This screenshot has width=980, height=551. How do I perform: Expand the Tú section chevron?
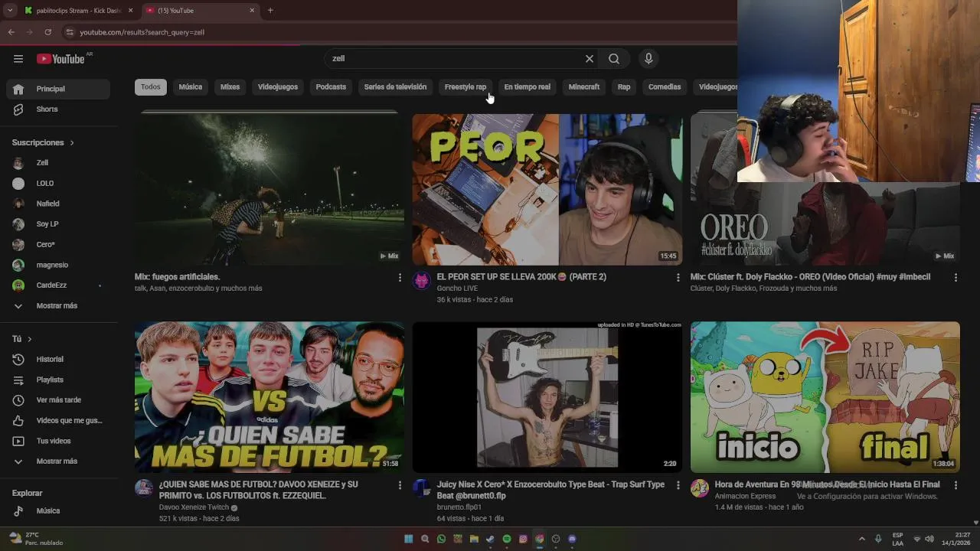pyautogui.click(x=30, y=339)
